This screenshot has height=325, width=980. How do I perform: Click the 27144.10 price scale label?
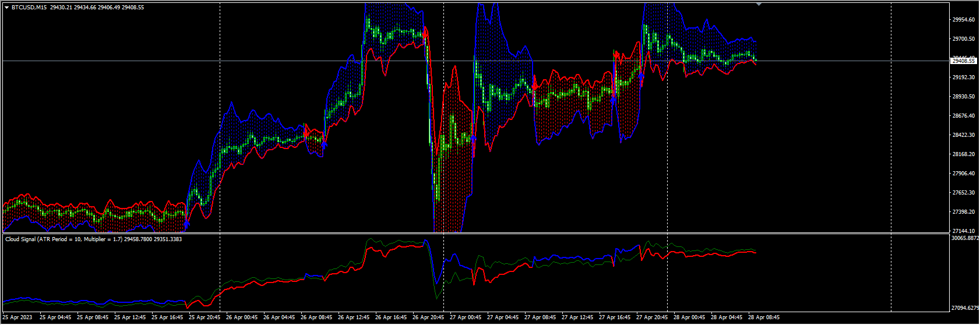[963, 231]
